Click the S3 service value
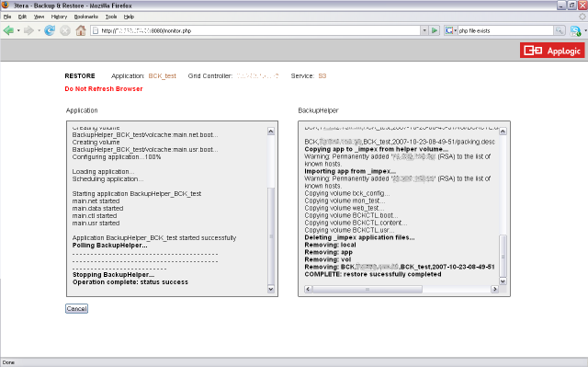This screenshot has width=588, height=367. pos(322,75)
